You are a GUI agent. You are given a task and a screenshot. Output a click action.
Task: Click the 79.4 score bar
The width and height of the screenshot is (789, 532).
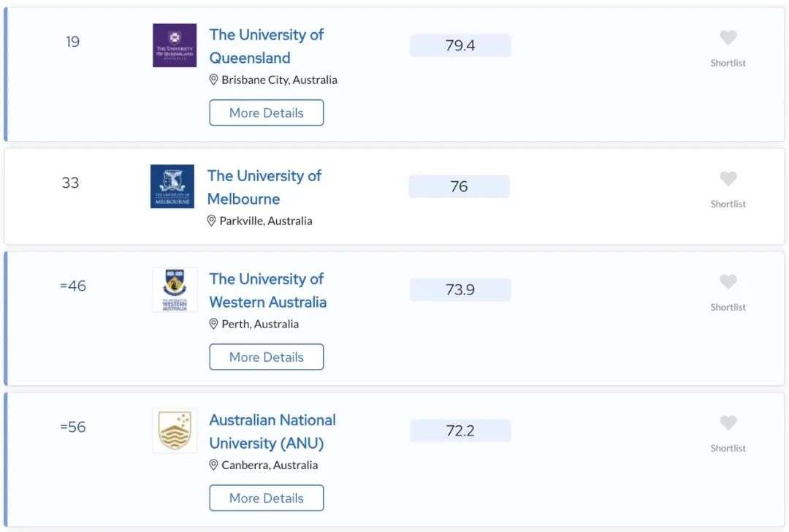[x=460, y=45]
